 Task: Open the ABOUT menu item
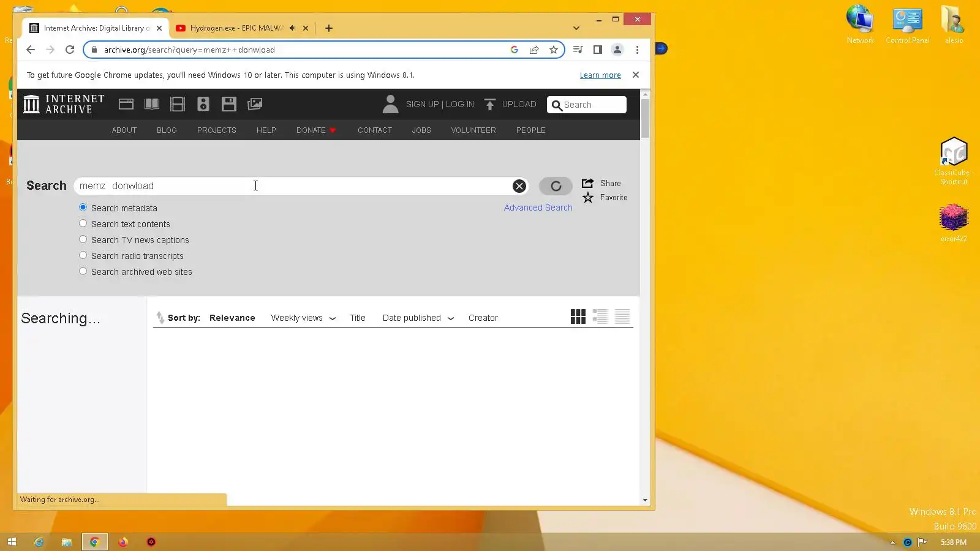click(124, 130)
